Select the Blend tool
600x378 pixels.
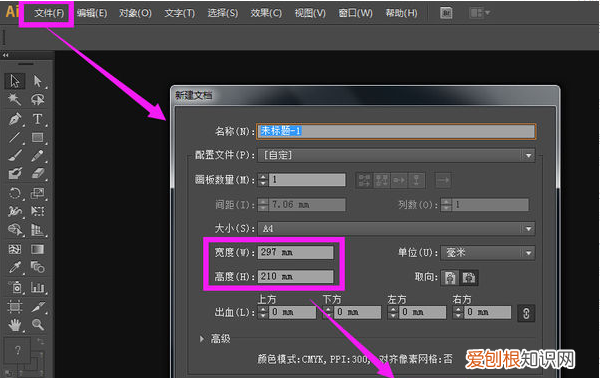pyautogui.click(x=37, y=267)
